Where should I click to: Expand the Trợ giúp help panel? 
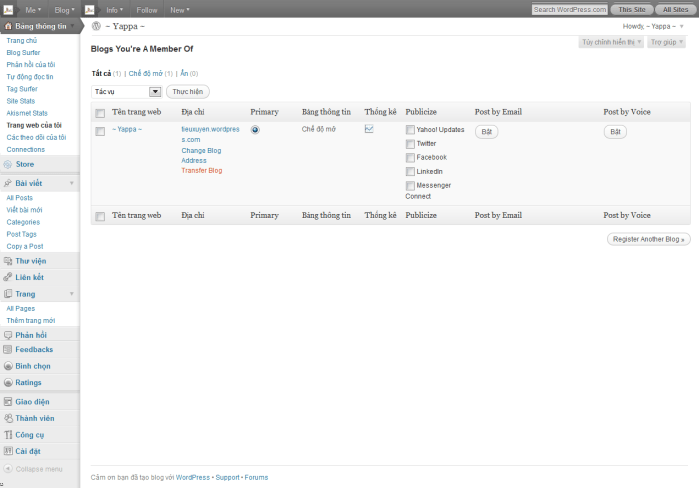pyautogui.click(x=667, y=42)
